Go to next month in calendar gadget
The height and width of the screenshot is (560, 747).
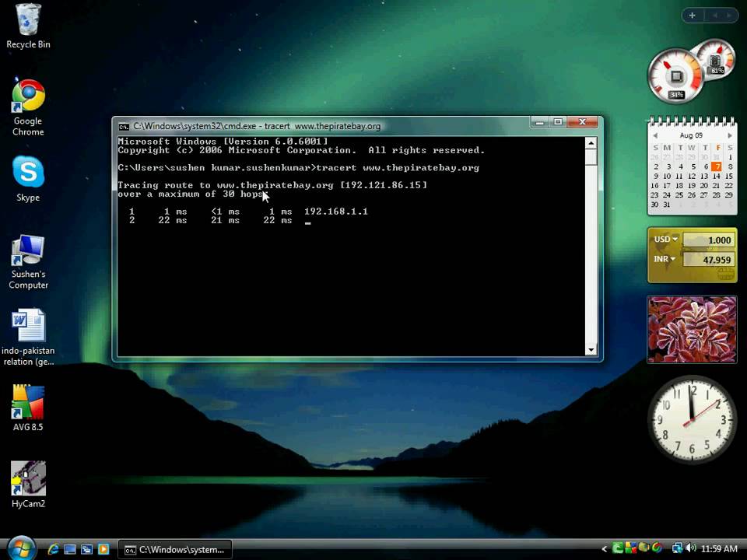[x=729, y=135]
